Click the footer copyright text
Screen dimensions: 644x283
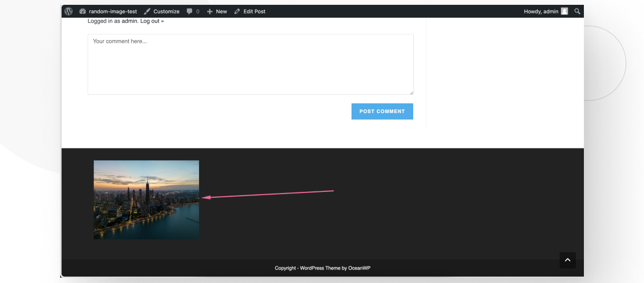[x=323, y=268]
